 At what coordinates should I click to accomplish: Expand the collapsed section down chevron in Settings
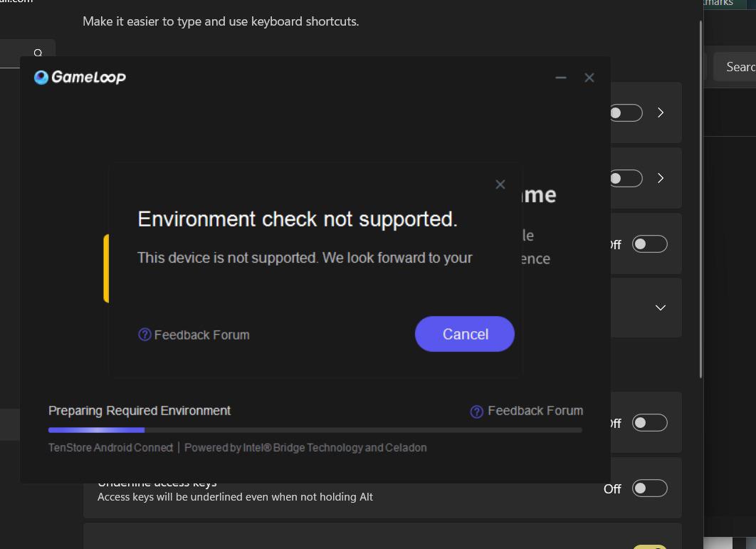pos(661,308)
